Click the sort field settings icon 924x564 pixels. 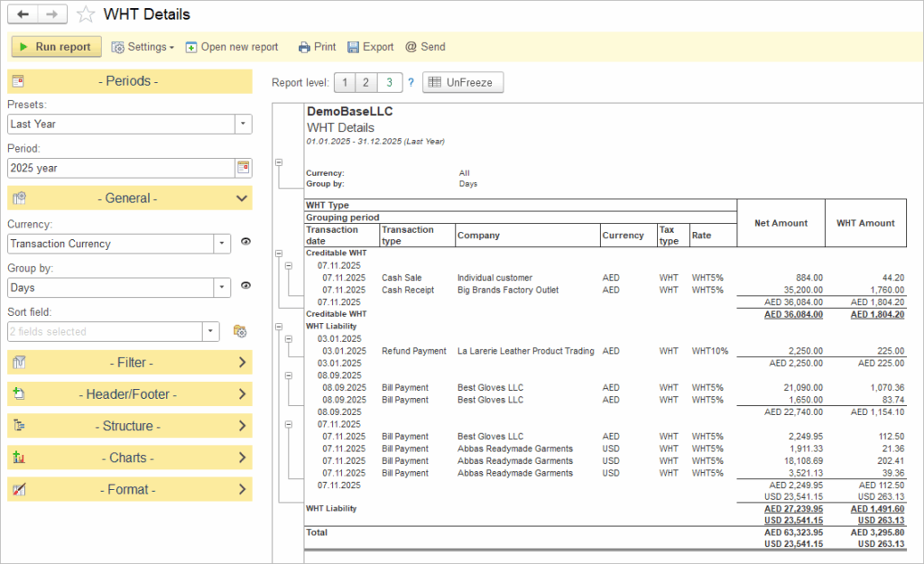tap(239, 332)
